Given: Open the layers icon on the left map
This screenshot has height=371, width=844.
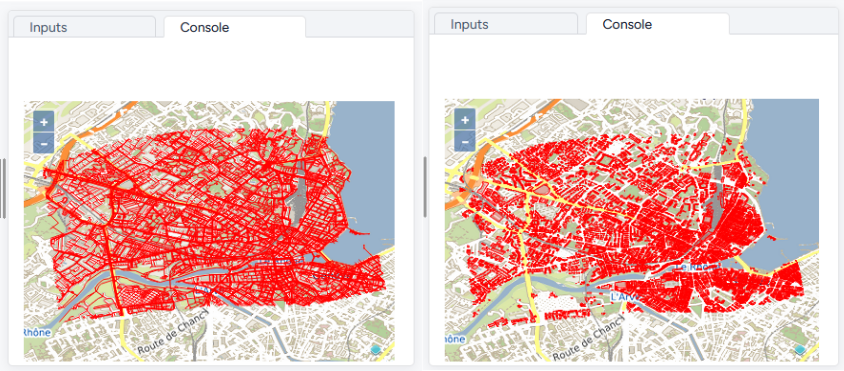Looking at the screenshot, I should click(x=377, y=351).
